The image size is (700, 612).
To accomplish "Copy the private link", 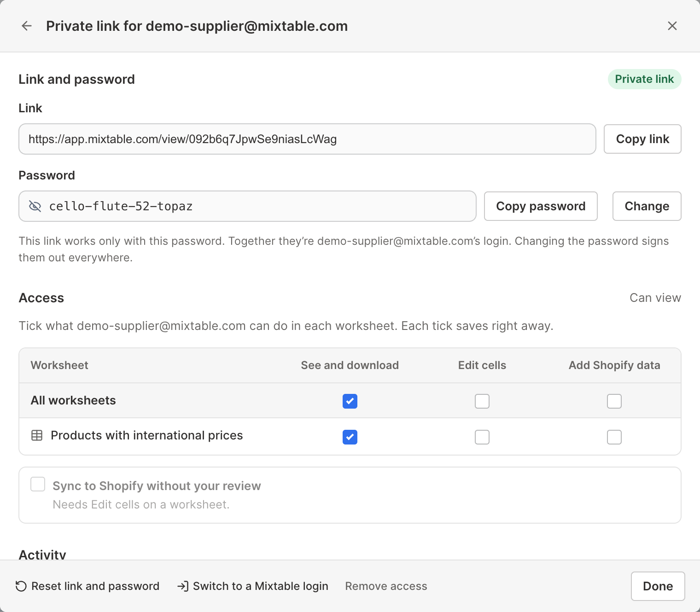I will 642,139.
